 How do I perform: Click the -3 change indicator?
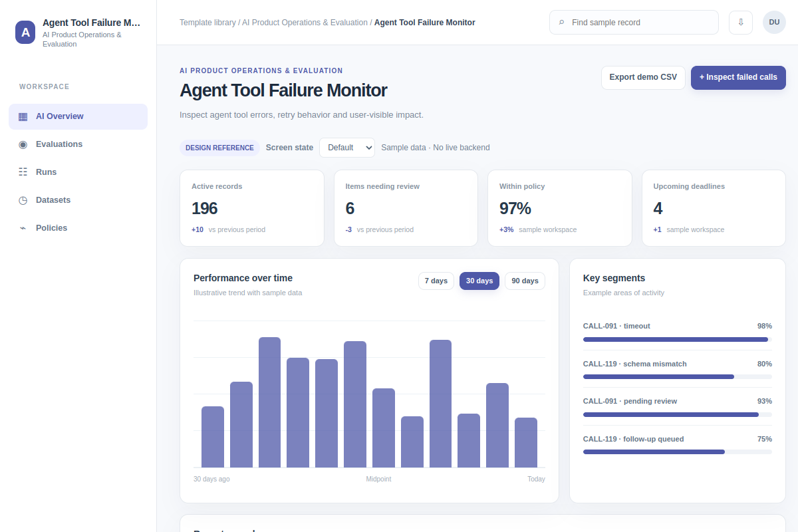point(348,229)
